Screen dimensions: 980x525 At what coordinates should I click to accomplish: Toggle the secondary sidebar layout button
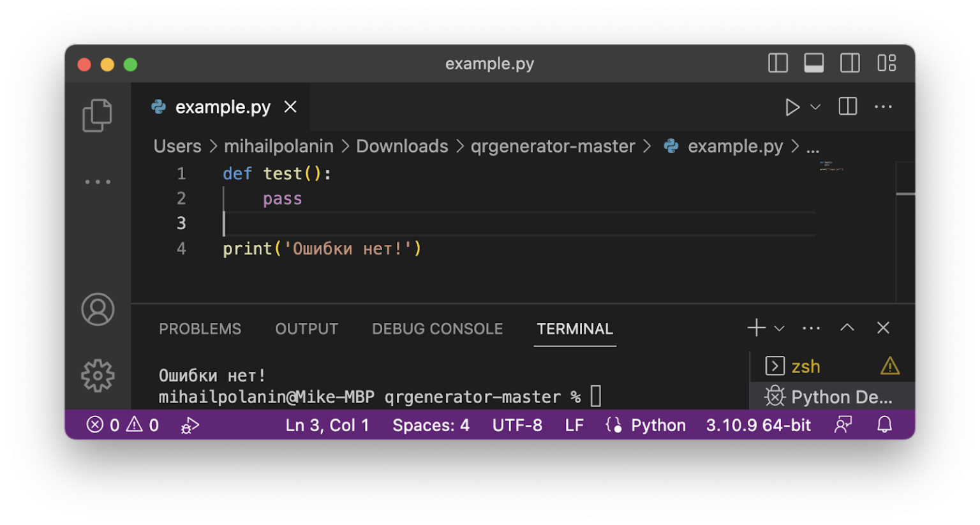pyautogui.click(x=850, y=63)
